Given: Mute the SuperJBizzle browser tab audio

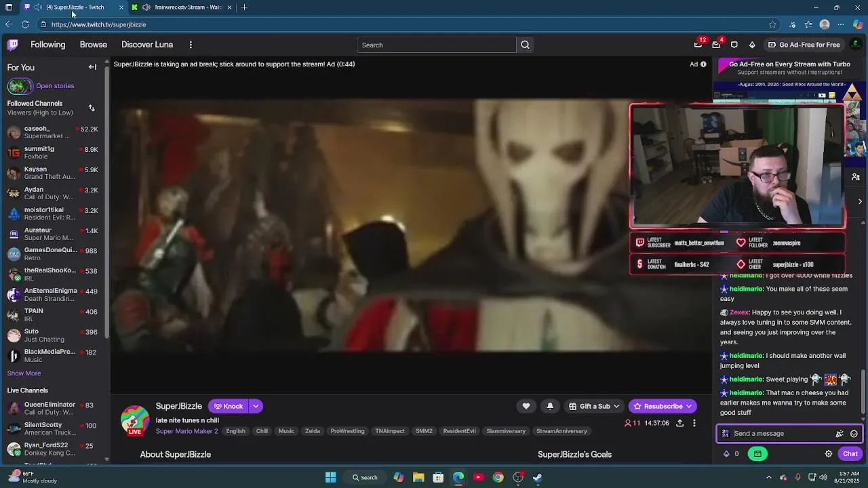Looking at the screenshot, I should [39, 7].
